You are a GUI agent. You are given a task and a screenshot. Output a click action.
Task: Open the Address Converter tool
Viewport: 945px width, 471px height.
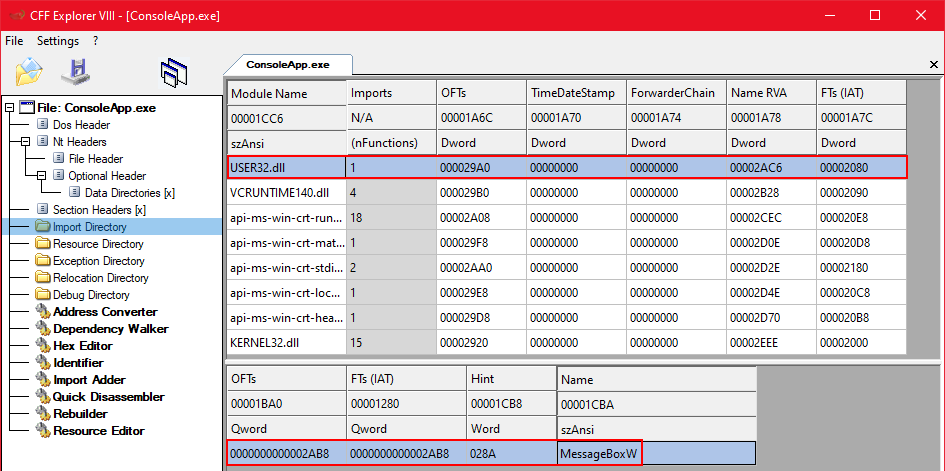(104, 311)
